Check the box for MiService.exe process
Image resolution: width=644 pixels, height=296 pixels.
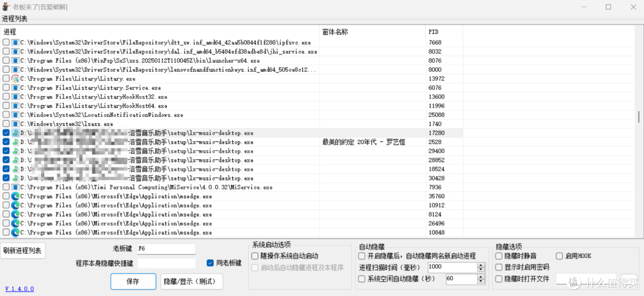(6, 187)
